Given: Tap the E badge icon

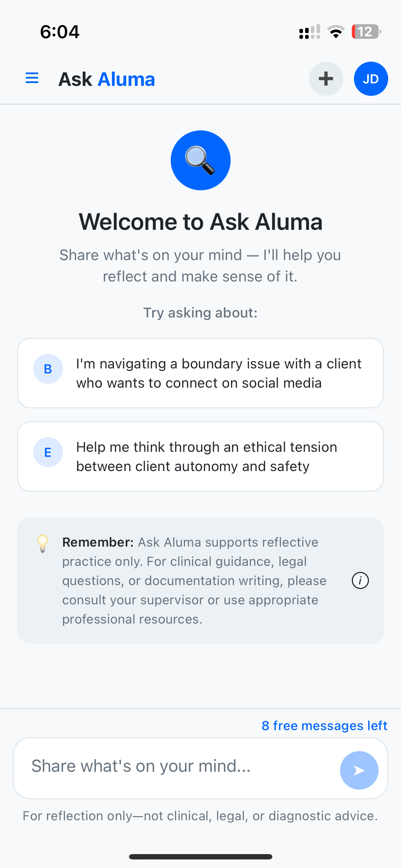Looking at the screenshot, I should pos(48,452).
